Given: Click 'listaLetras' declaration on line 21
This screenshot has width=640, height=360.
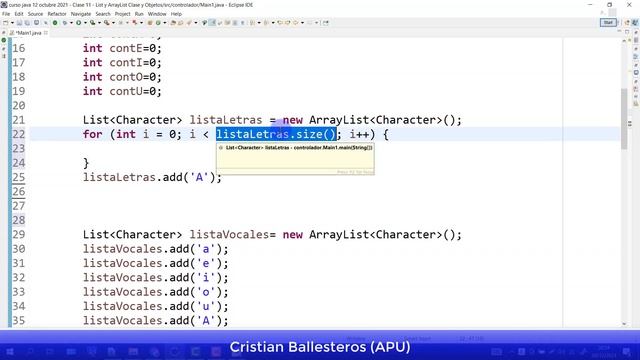Looking at the screenshot, I should click(x=226, y=120).
